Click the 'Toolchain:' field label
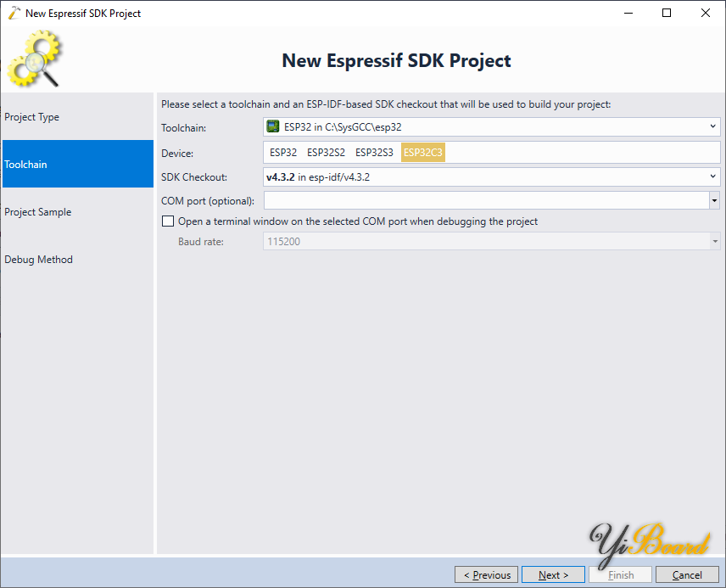Viewport: 726px width, 588px height. pos(183,128)
